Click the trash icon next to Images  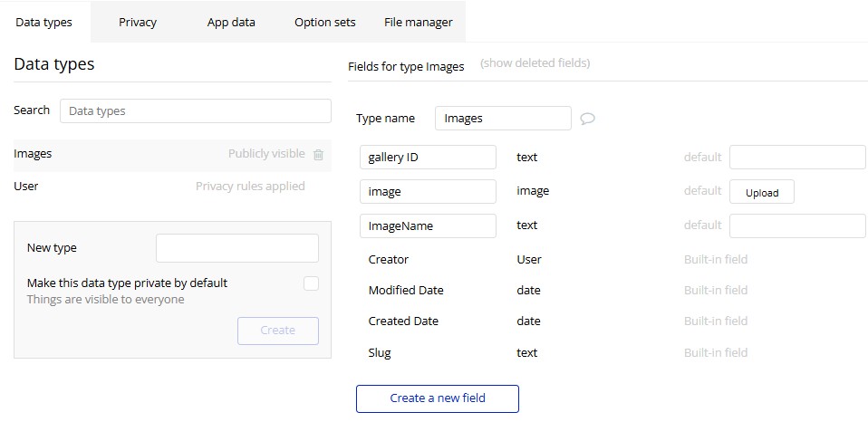click(318, 155)
